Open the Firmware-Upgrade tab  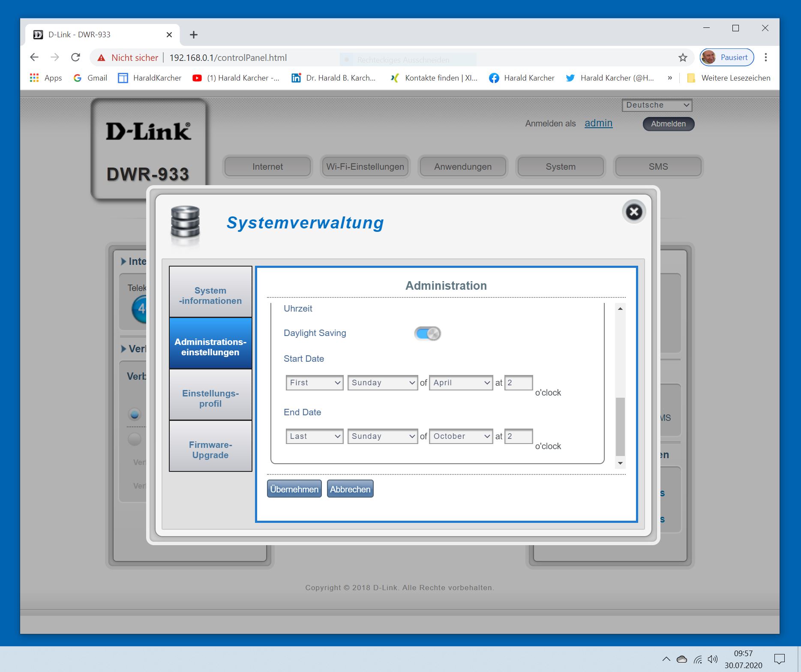tap(210, 446)
